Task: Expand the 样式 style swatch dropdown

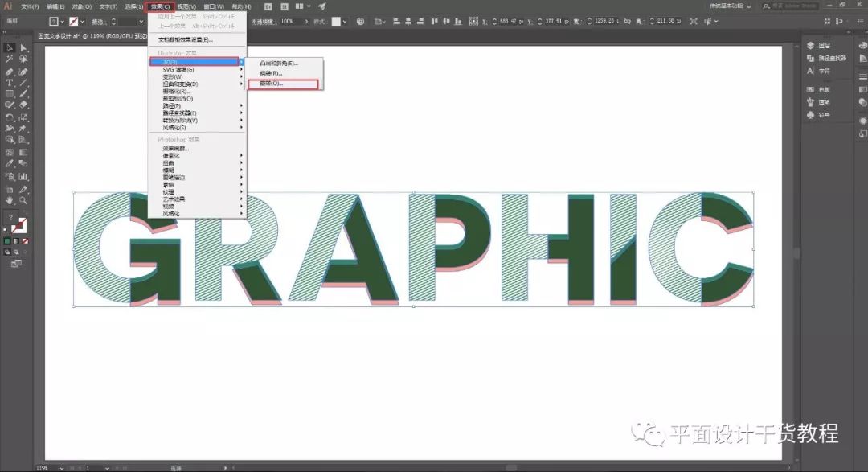Action: pos(345,22)
